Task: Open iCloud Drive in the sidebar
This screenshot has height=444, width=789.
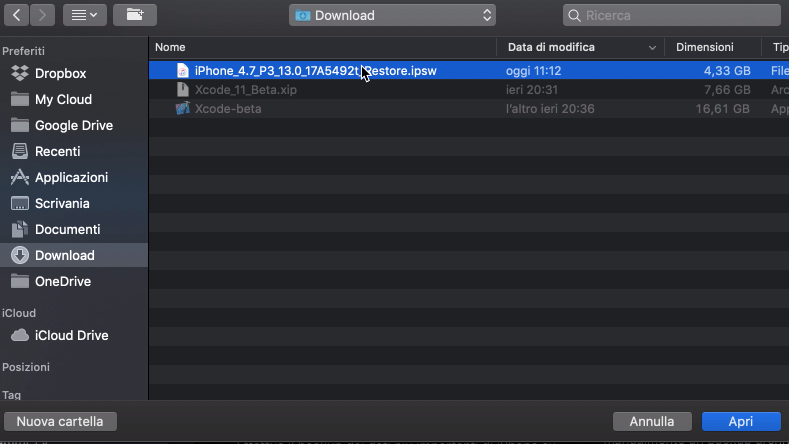Action: tap(71, 335)
